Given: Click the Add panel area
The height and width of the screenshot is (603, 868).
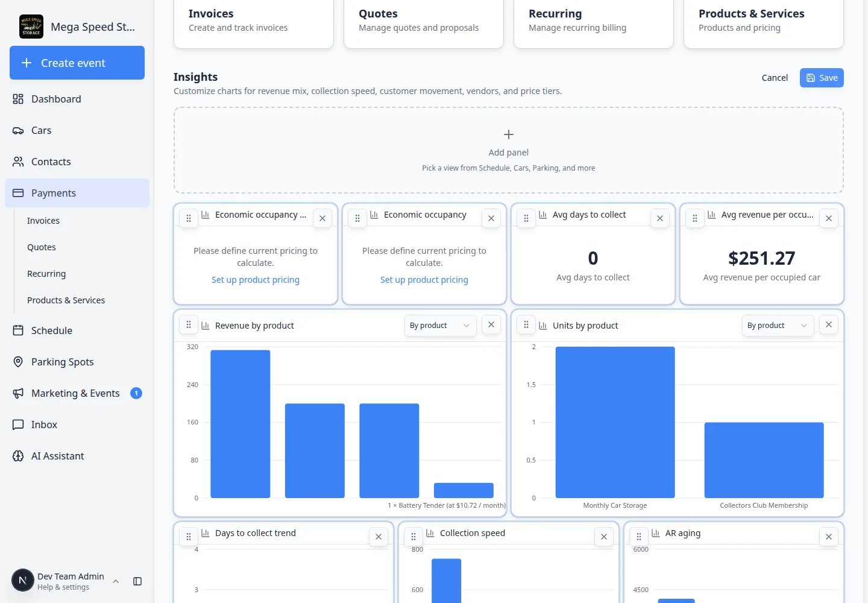Looking at the screenshot, I should click(509, 151).
